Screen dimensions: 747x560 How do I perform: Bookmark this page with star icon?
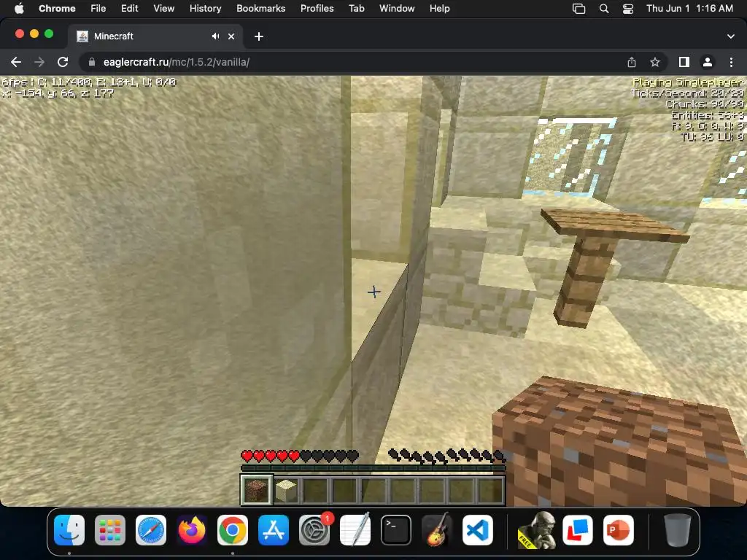[655, 62]
